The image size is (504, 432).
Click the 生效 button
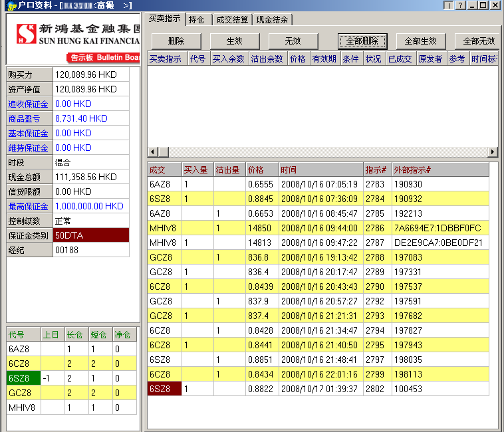click(x=234, y=41)
